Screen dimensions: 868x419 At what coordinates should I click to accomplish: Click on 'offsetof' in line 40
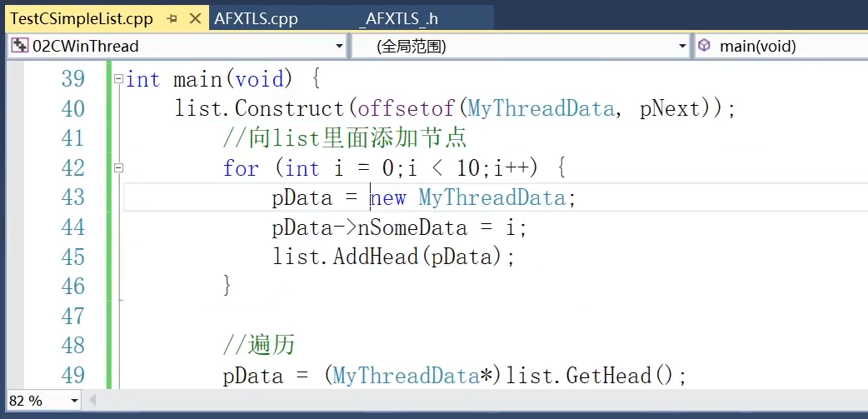coord(407,109)
